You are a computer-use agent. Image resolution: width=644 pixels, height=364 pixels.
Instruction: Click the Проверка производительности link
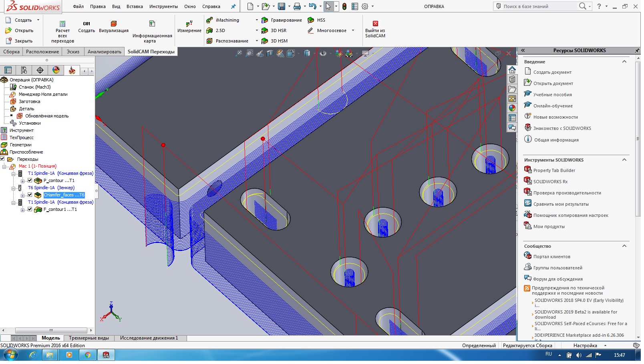point(567,193)
